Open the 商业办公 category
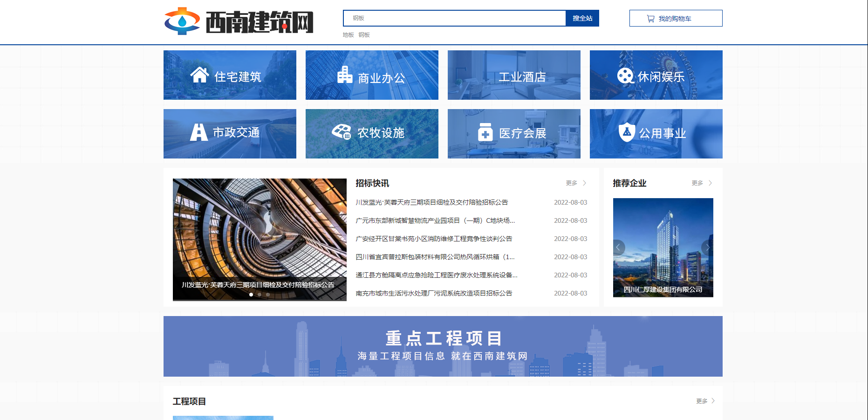 point(372,75)
